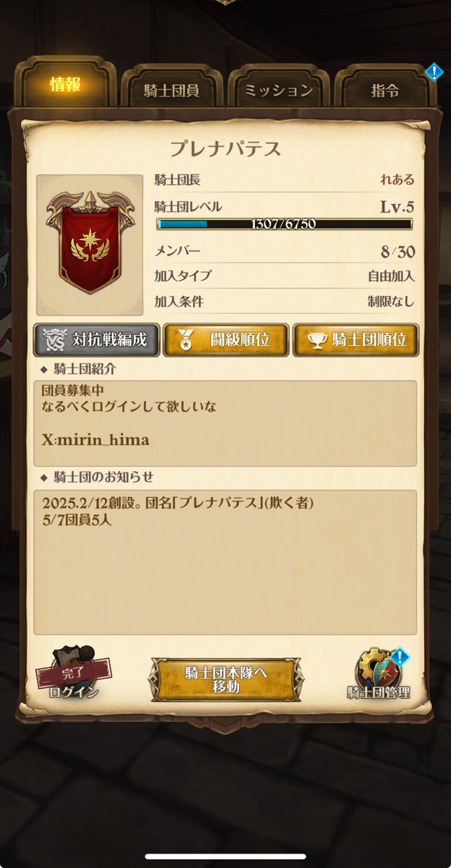Screen dimensions: 451x868
Task: Tap the guild name プレナパテス title
Action: 225,149
